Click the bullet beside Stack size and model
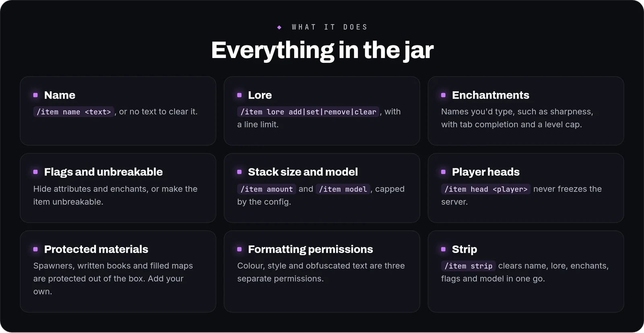This screenshot has height=333, width=644. (x=239, y=172)
